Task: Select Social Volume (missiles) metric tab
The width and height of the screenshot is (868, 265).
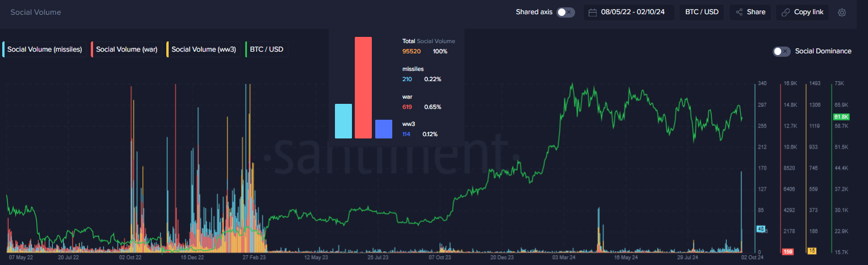Action: (x=44, y=49)
